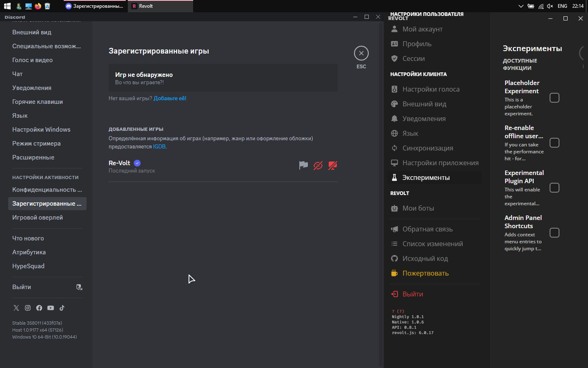Select "Режим стримера" in Discord sidebar

pyautogui.click(x=47, y=144)
